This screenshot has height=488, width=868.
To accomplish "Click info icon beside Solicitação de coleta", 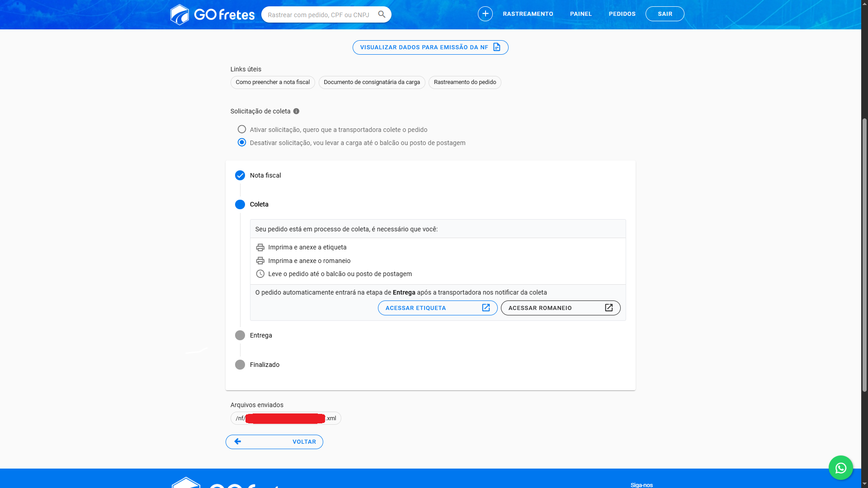I will click(x=296, y=111).
